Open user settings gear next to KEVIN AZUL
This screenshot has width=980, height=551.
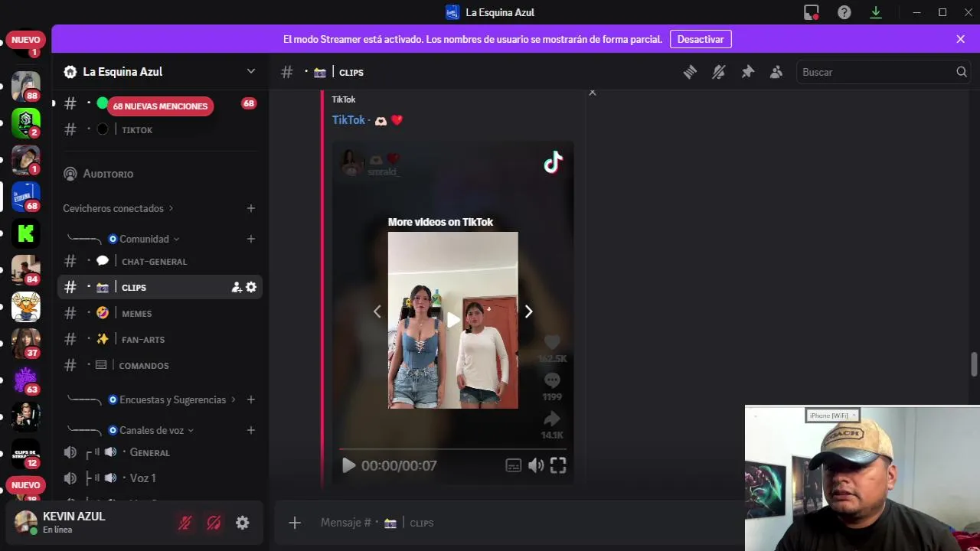coord(243,523)
